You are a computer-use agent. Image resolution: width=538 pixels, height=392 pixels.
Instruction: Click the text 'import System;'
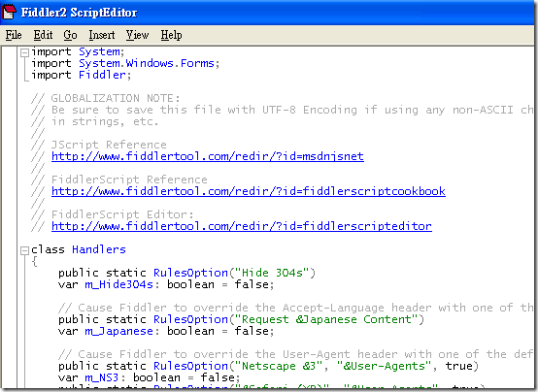[78, 51]
